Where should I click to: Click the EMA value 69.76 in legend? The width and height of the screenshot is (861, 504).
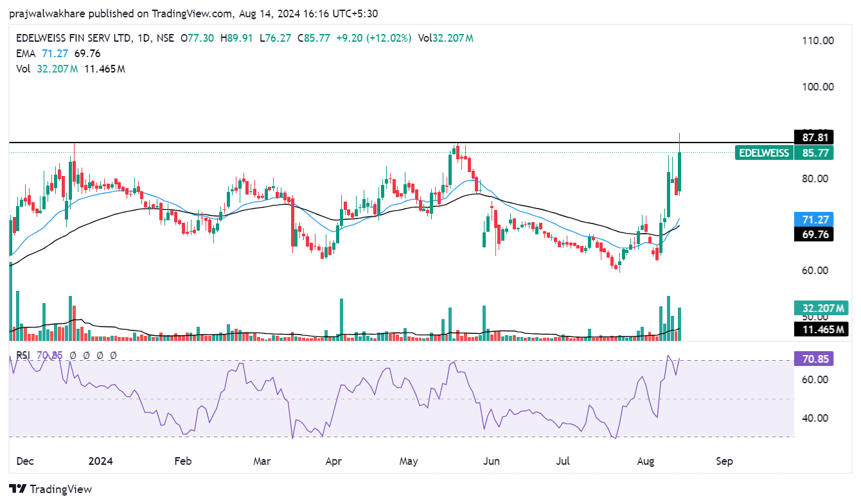tap(87, 53)
